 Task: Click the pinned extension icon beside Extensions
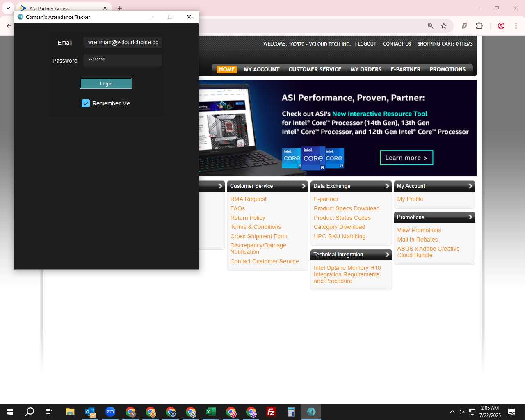464,26
